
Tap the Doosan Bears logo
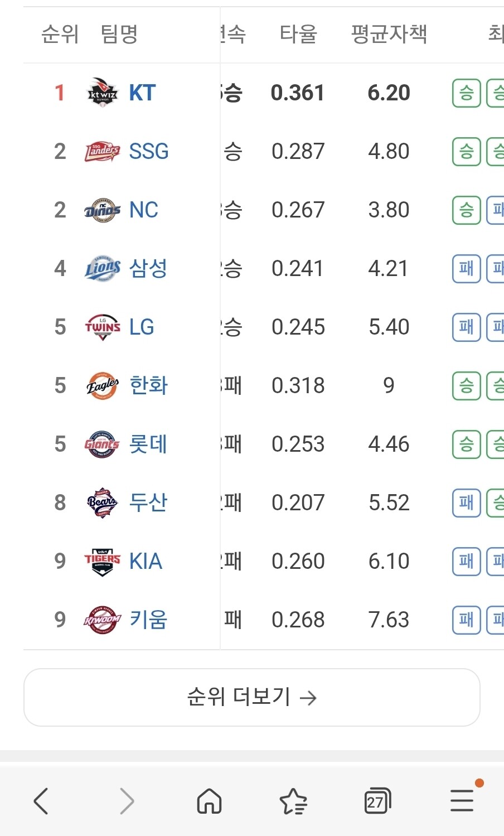point(103,502)
